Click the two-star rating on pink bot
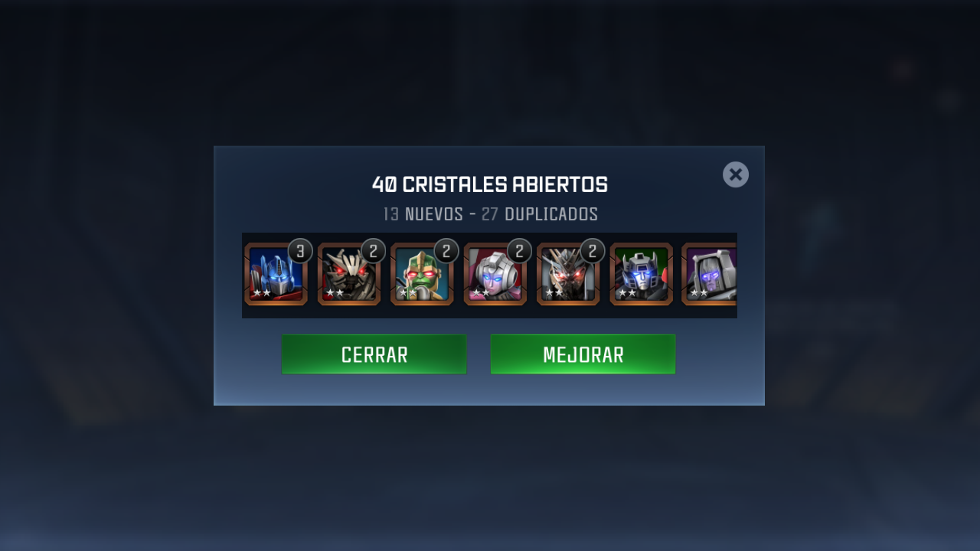This screenshot has height=551, width=980. point(481,293)
